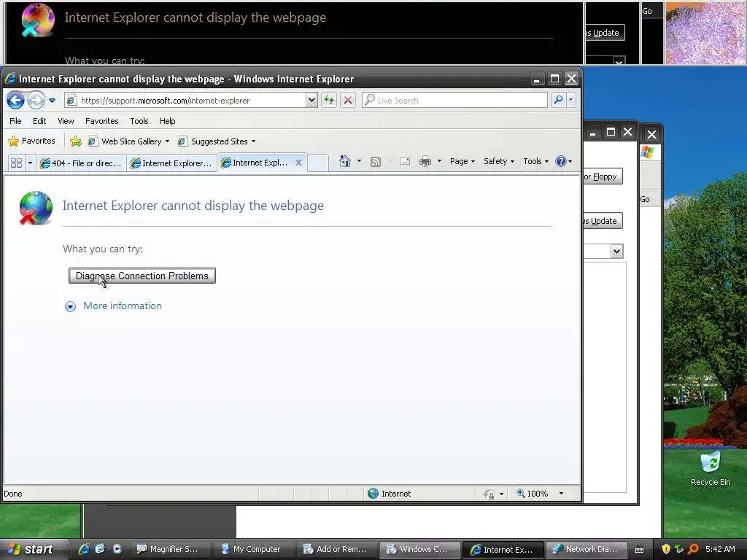Click the or Floppy button in background window
The image size is (747, 560).
pos(603,176)
